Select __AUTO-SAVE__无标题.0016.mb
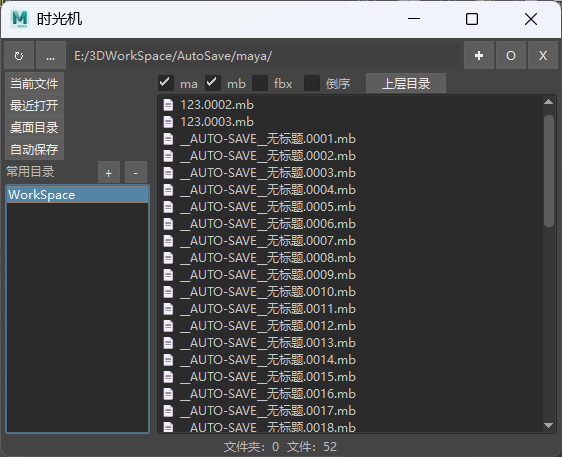 (268, 394)
